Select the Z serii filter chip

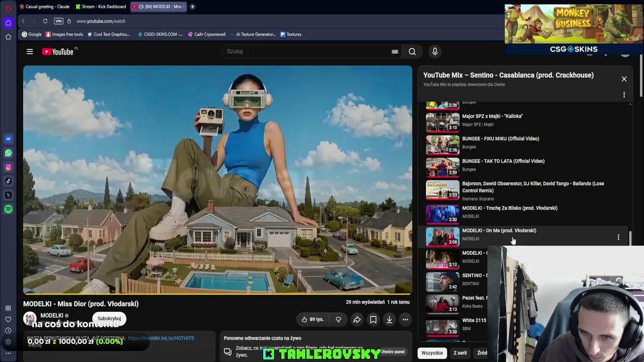click(460, 353)
